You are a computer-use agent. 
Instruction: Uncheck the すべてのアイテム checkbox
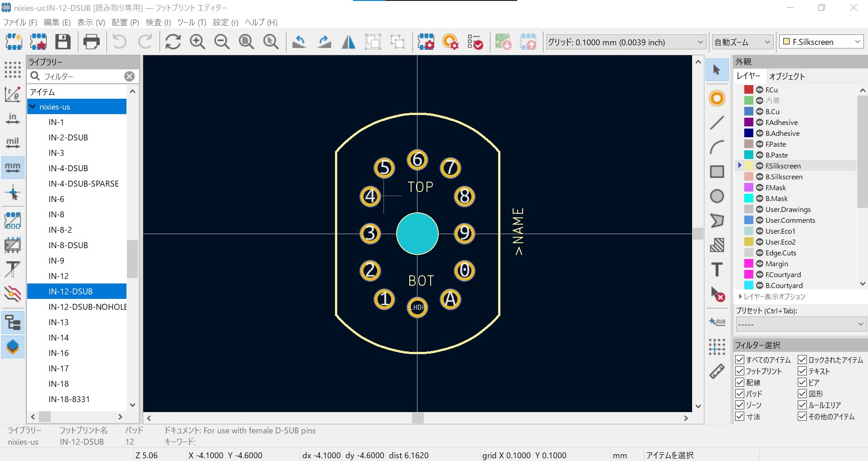point(740,360)
